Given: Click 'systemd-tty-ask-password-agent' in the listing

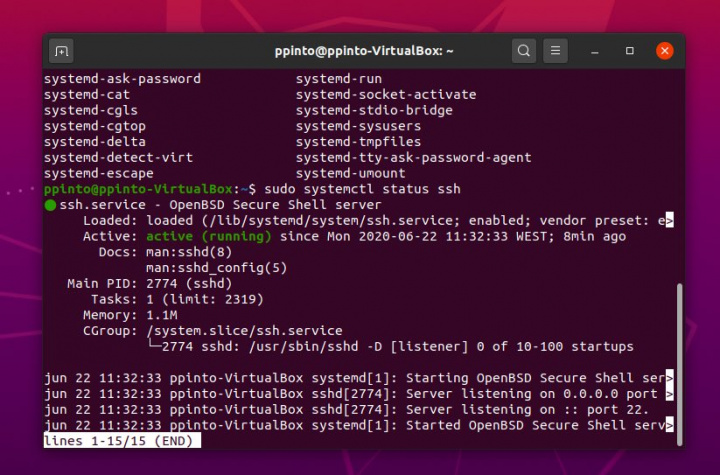Looking at the screenshot, I should tap(413, 157).
